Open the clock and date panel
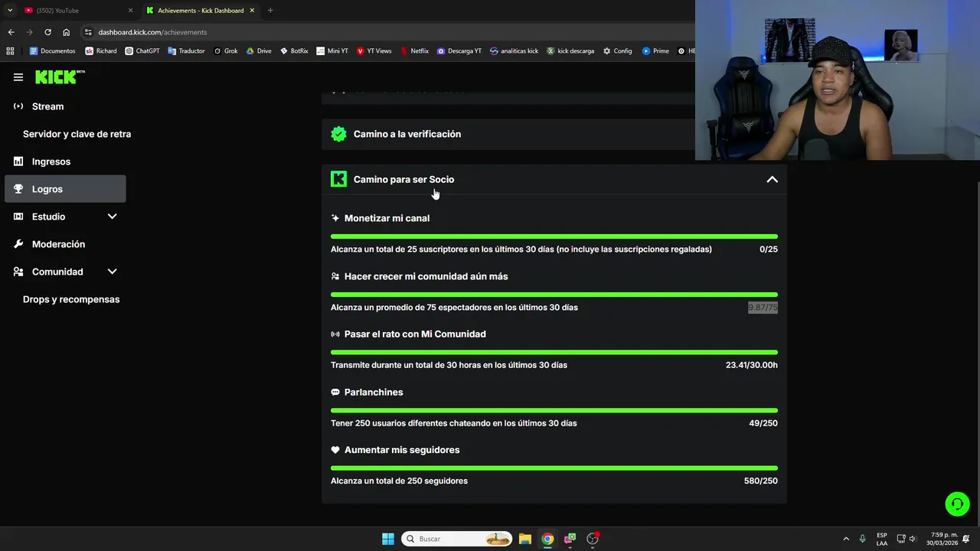Screen dimensions: 980x551 [942, 539]
